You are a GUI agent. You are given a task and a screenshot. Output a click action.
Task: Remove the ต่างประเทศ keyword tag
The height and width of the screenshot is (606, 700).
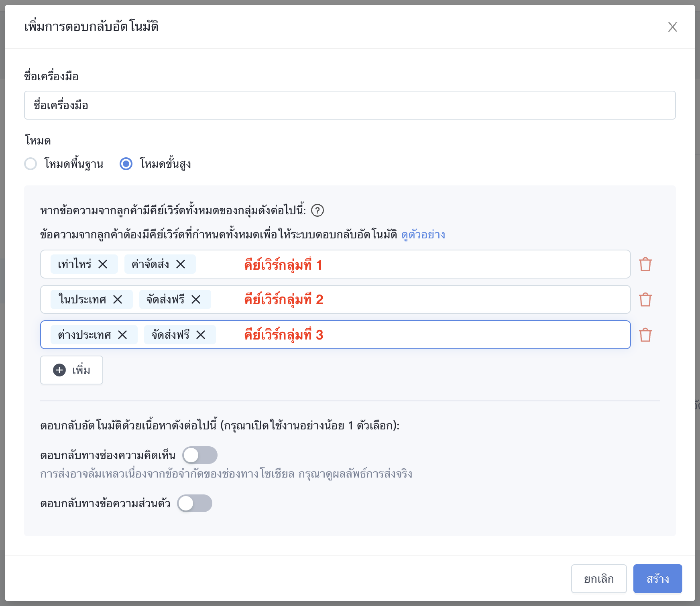[122, 335]
